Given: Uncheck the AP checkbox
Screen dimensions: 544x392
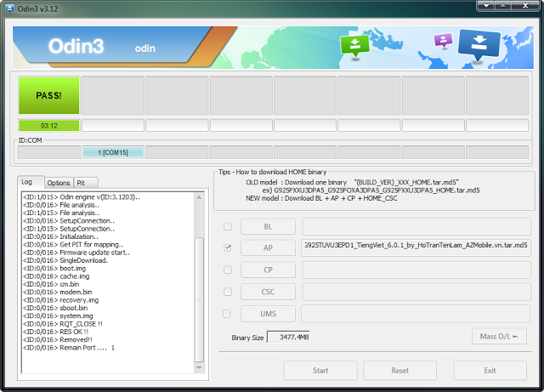Looking at the screenshot, I should pyautogui.click(x=227, y=248).
